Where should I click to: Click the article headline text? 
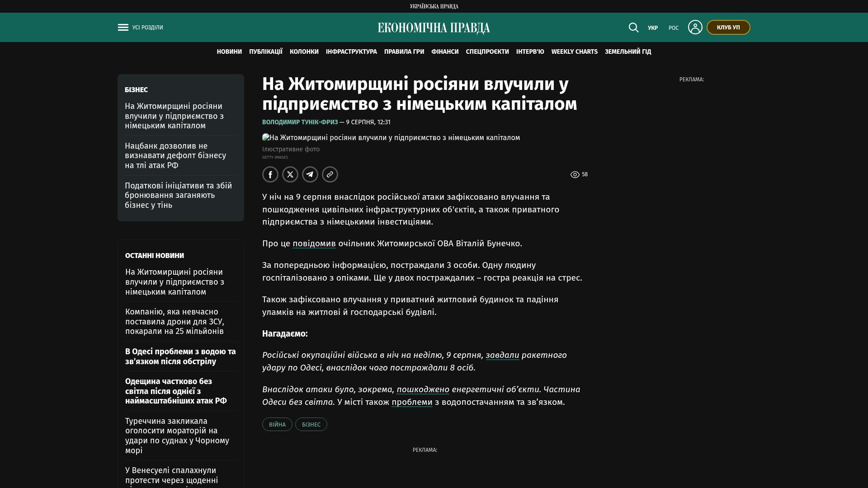[x=420, y=94]
